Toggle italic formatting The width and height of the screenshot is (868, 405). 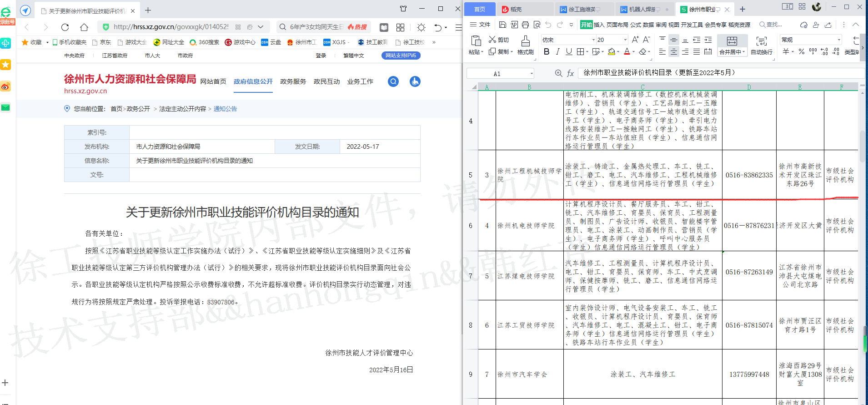[x=557, y=51]
